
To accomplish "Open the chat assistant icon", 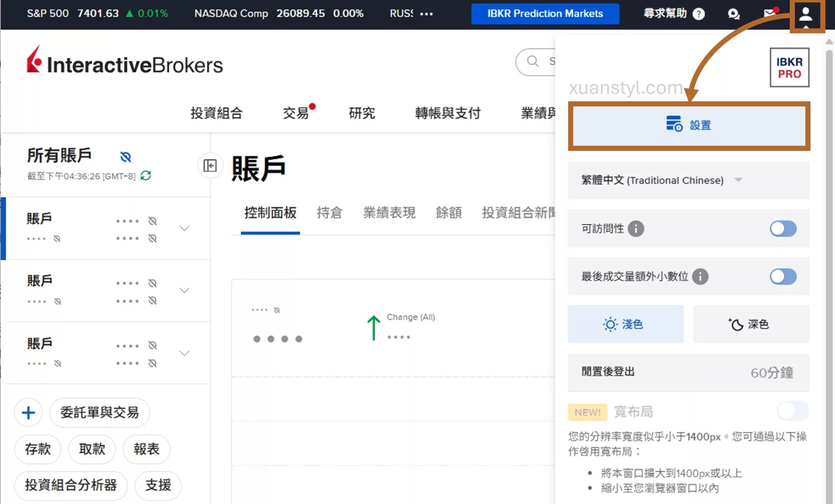I will (734, 14).
